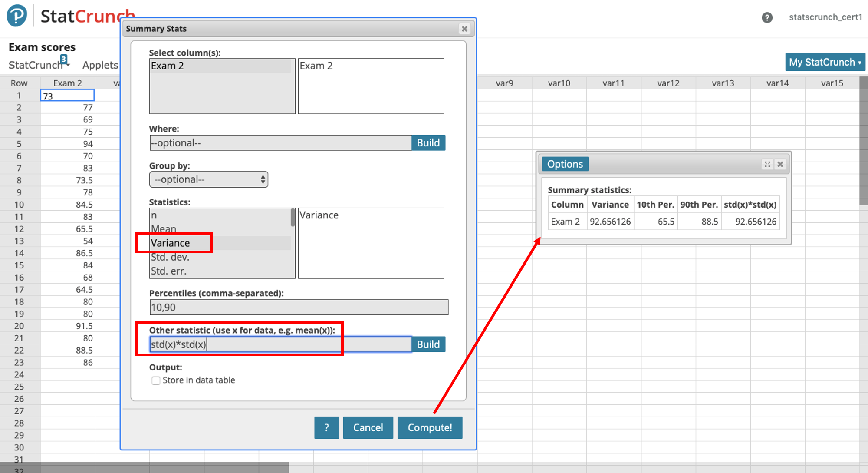
Task: Click the dialog help question mark button
Action: 326,428
